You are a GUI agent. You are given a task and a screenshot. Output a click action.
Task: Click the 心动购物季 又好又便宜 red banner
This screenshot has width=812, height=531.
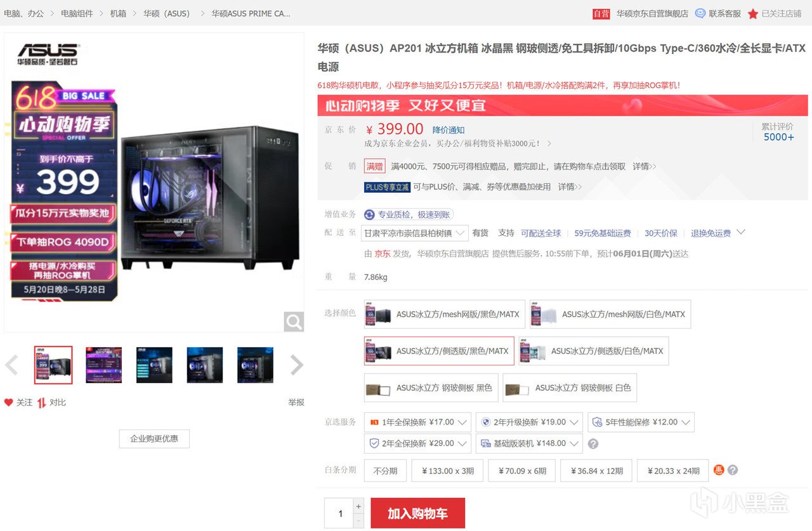coord(563,105)
